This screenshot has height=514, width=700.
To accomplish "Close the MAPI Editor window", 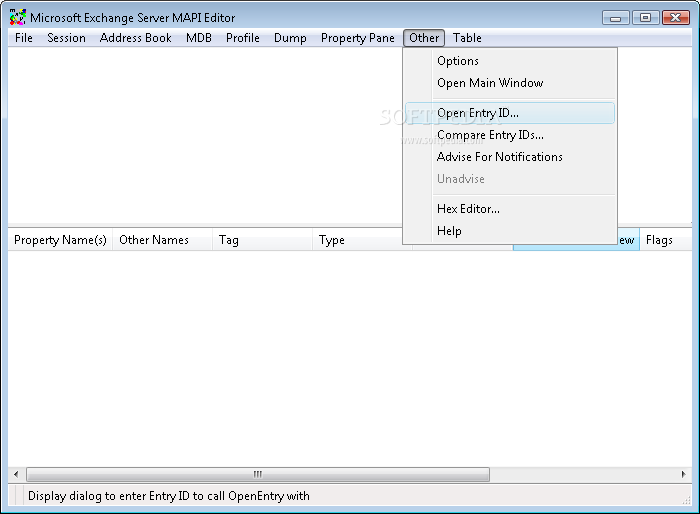I will 676,18.
